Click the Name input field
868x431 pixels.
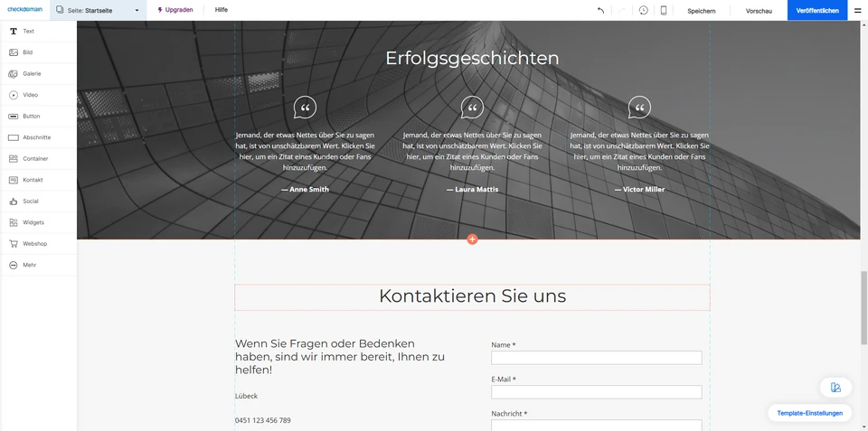(x=597, y=358)
